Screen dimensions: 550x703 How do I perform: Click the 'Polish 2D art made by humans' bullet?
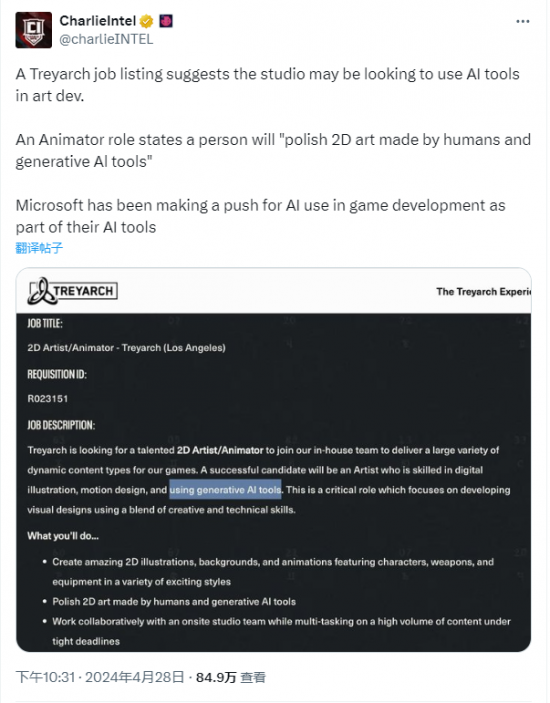[174, 602]
